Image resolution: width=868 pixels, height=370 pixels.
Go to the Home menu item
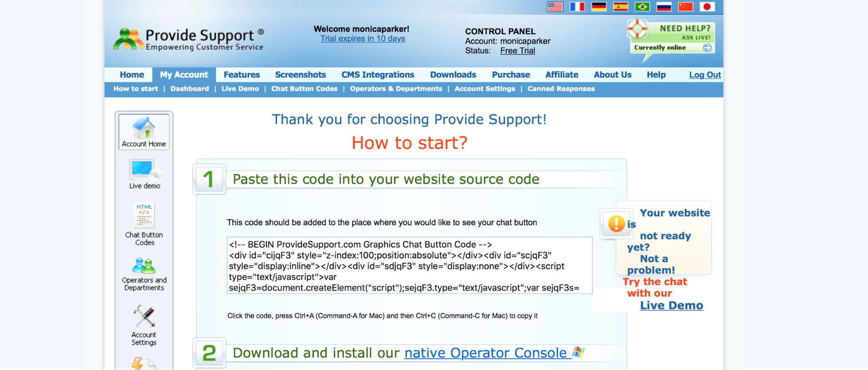pos(132,75)
